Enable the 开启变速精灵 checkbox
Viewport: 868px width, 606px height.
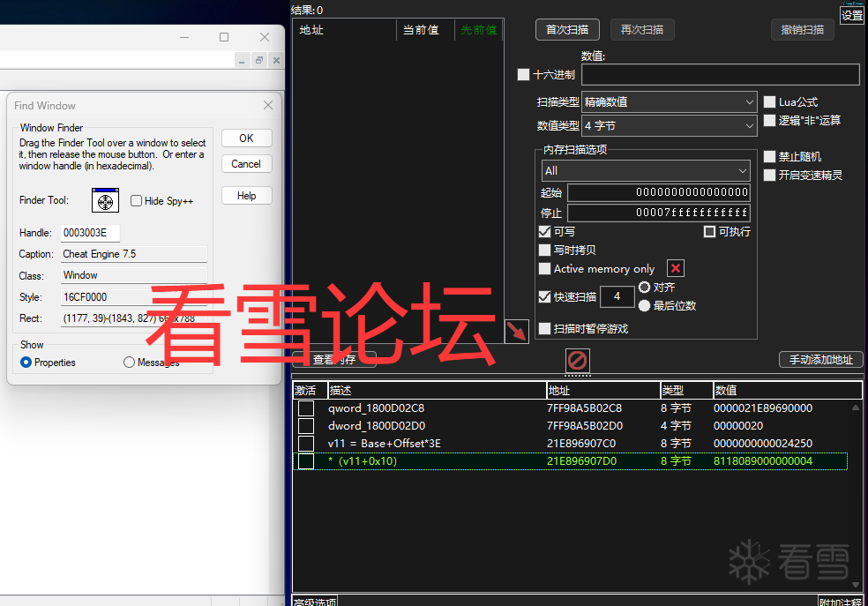point(769,175)
